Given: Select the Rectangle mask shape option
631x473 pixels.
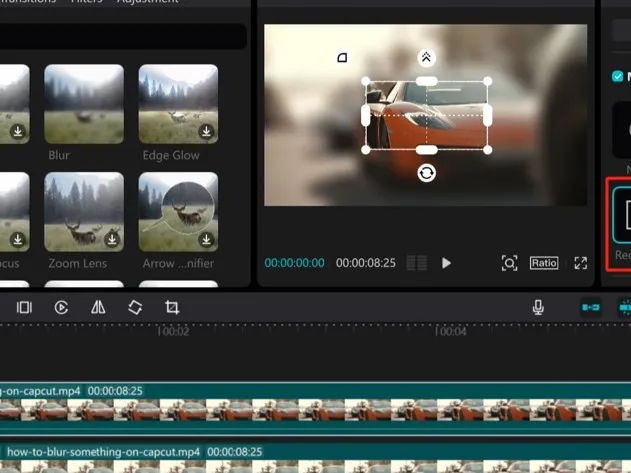Looking at the screenshot, I should coord(622,215).
